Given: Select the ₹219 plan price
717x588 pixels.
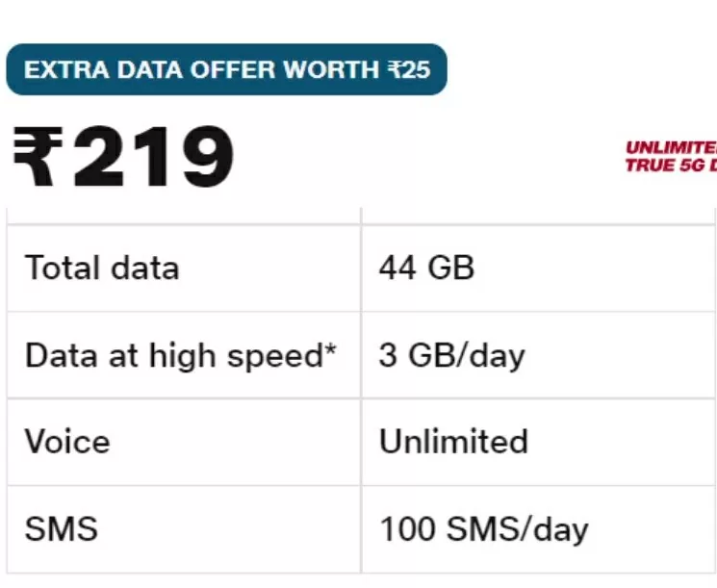Looking at the screenshot, I should click(x=123, y=156).
